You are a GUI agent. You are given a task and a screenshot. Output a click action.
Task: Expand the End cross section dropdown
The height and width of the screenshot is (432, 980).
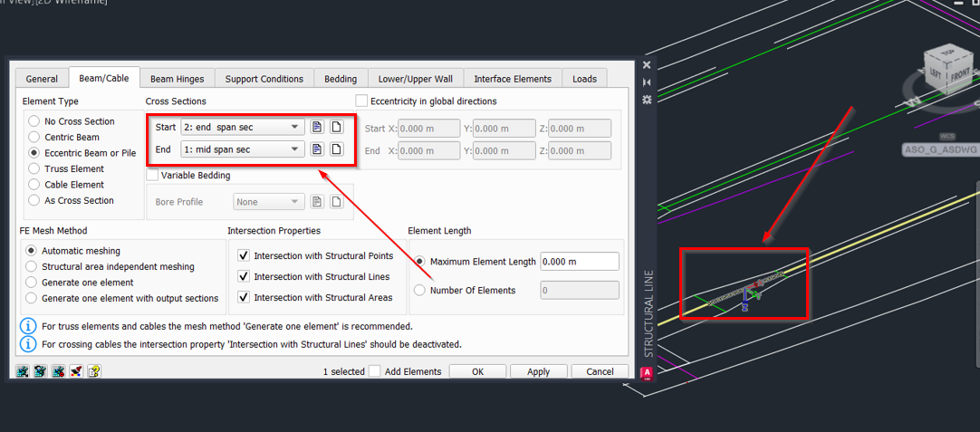[294, 149]
